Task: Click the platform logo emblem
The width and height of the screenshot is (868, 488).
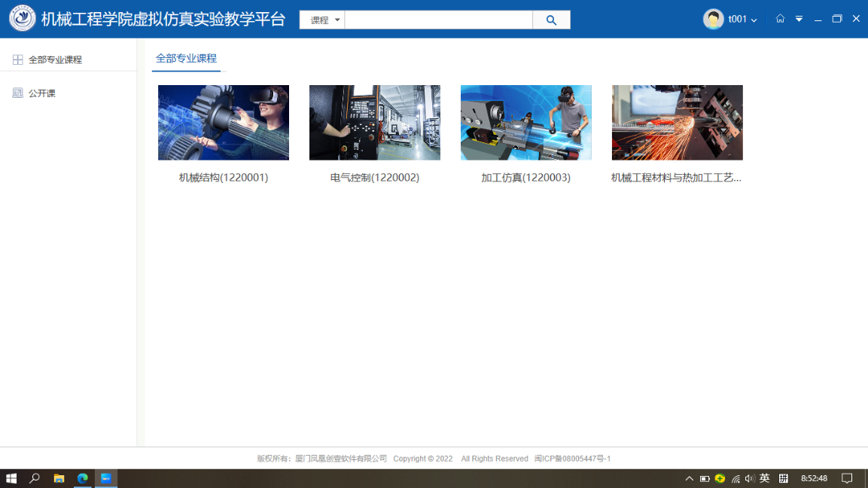Action: pyautogui.click(x=22, y=18)
